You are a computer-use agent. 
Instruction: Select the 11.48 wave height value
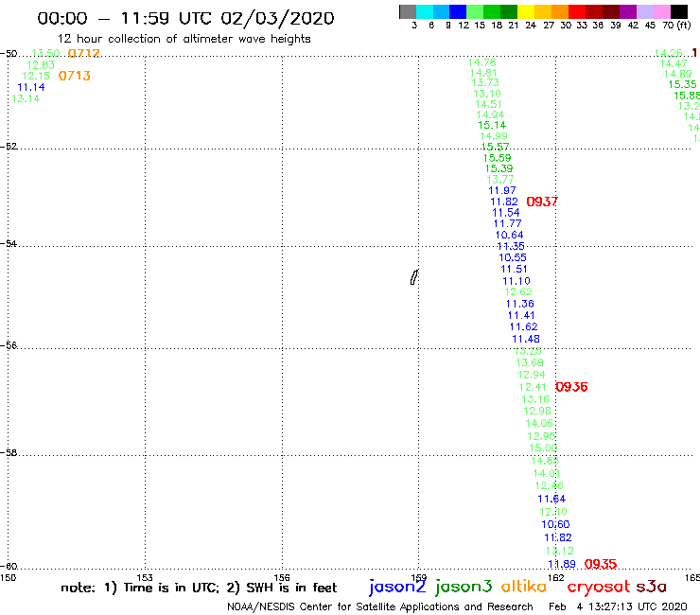tap(526, 340)
